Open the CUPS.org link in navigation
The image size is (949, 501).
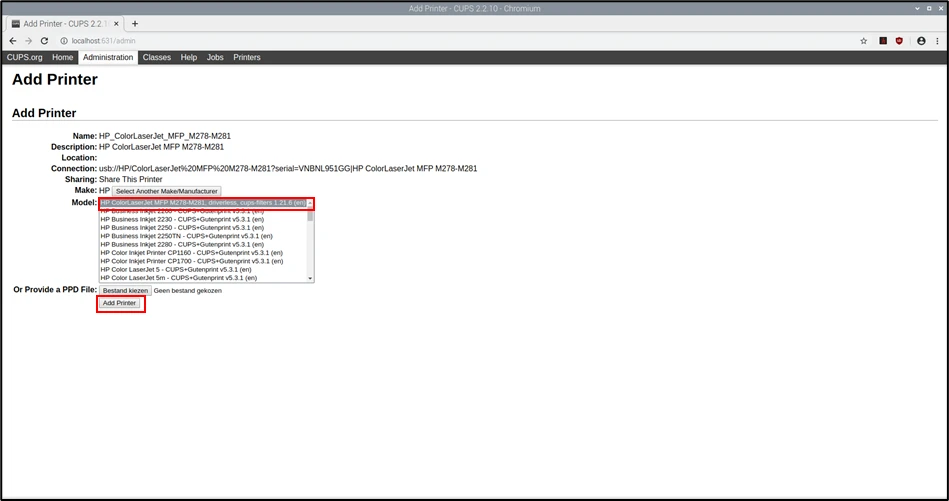point(25,57)
